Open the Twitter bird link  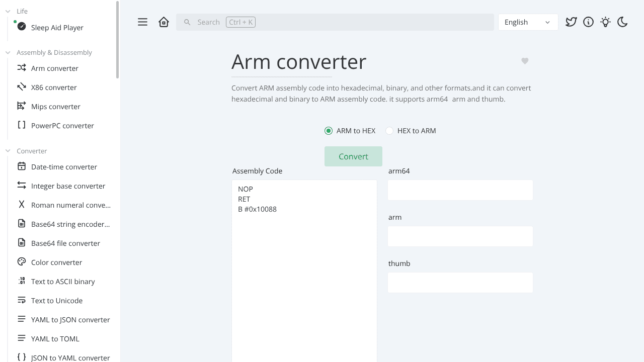[571, 22]
